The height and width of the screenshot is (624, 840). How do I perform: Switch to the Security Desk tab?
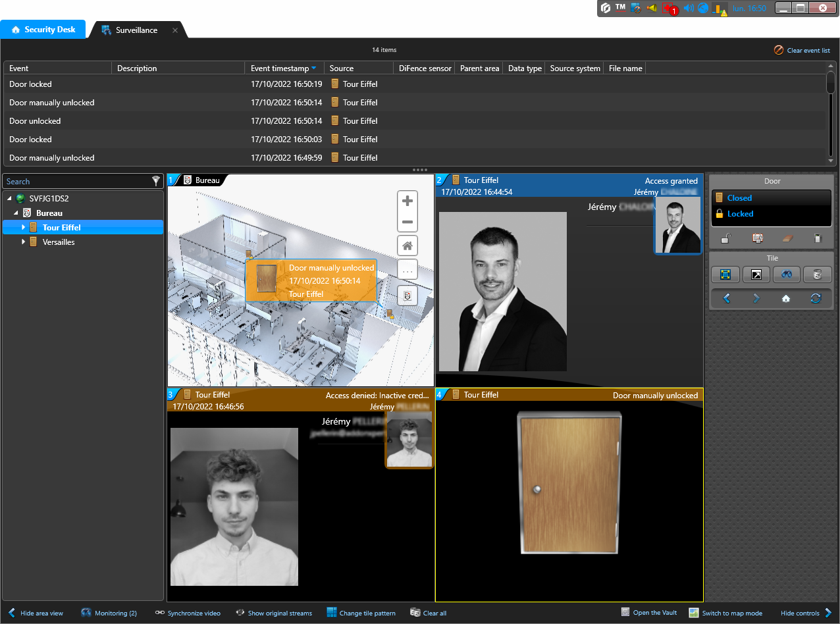(43, 30)
